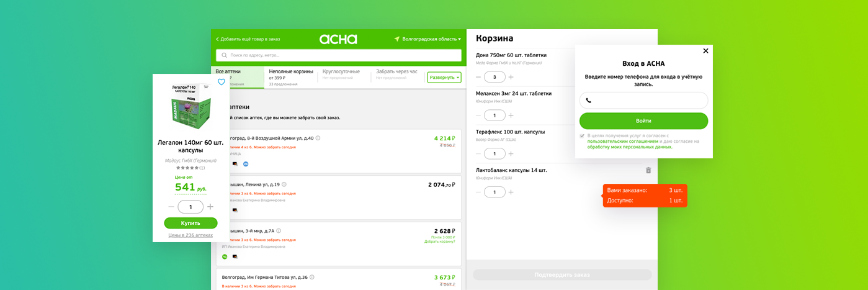Click the Вами заказано: 3 шт. line
Viewport: 868px width, 290px height.
[645, 190]
